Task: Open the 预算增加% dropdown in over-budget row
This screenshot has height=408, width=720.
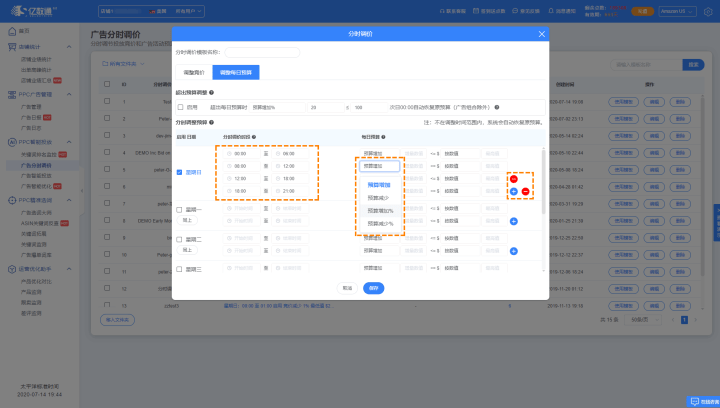Action: tap(278, 107)
